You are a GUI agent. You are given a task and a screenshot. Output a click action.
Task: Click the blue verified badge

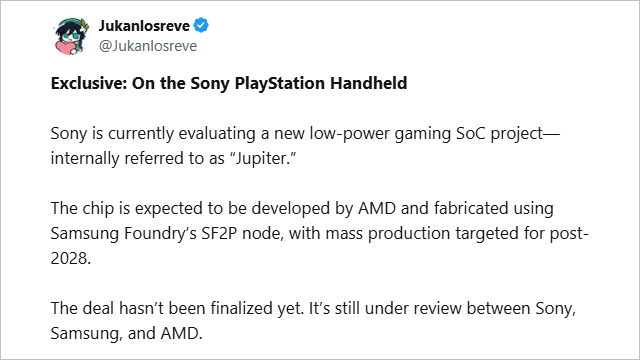point(201,25)
